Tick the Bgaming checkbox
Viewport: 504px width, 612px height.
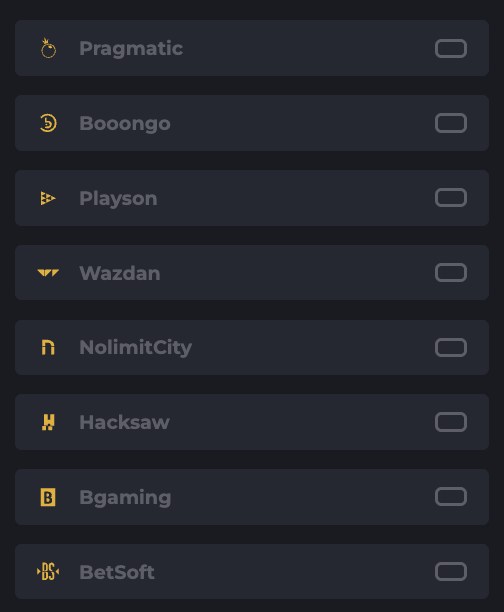pos(451,496)
